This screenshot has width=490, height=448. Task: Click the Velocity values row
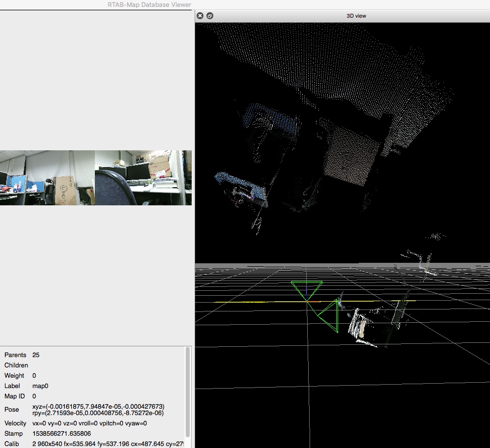pos(89,423)
